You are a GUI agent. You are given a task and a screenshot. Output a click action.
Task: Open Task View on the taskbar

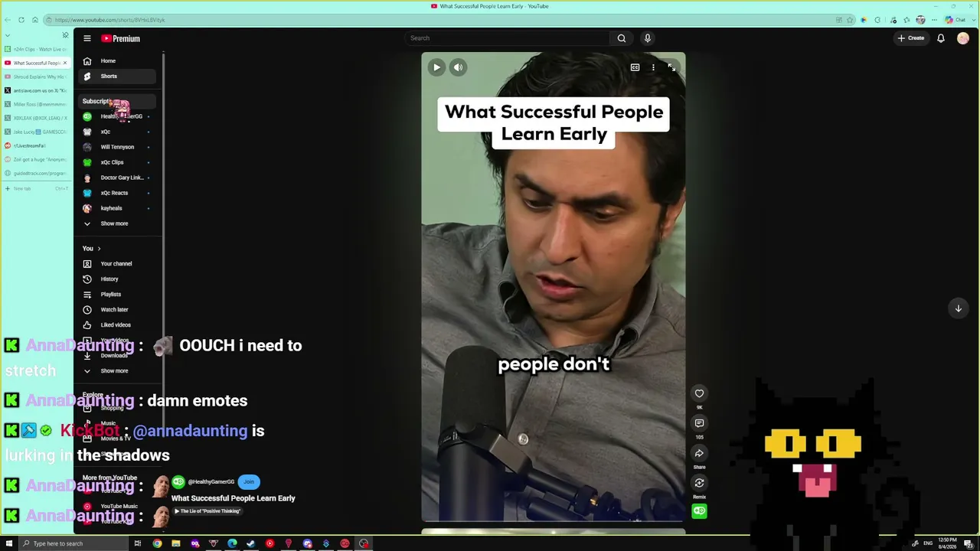tap(138, 543)
